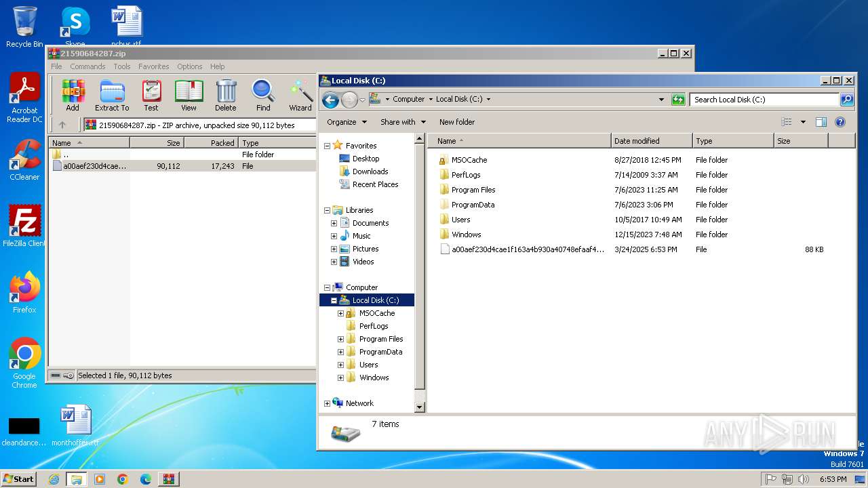The height and width of the screenshot is (488, 868).
Task: Click the Start button
Action: [19, 479]
